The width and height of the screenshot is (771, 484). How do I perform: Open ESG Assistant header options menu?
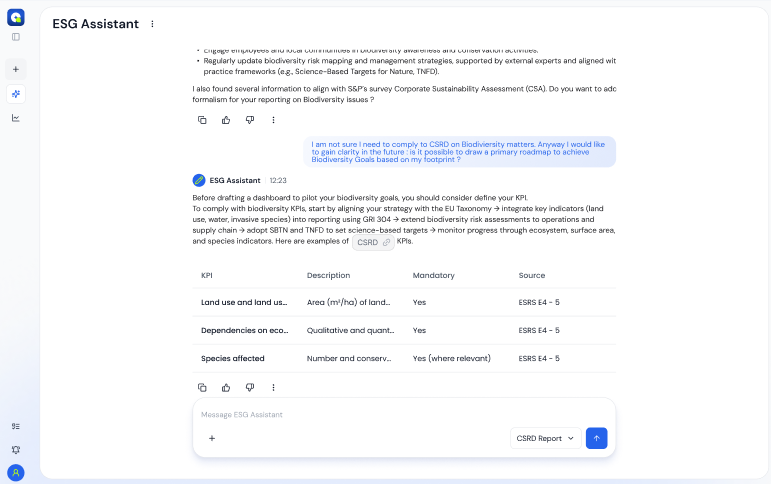[152, 24]
